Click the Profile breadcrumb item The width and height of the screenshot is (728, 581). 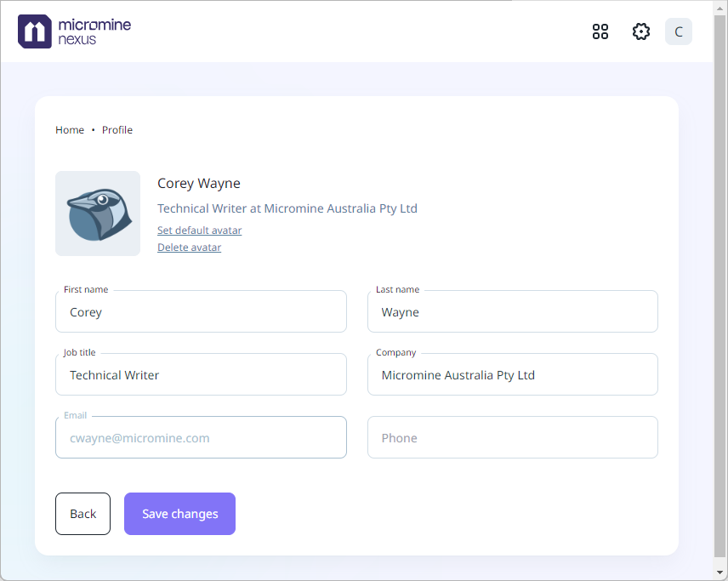click(117, 130)
